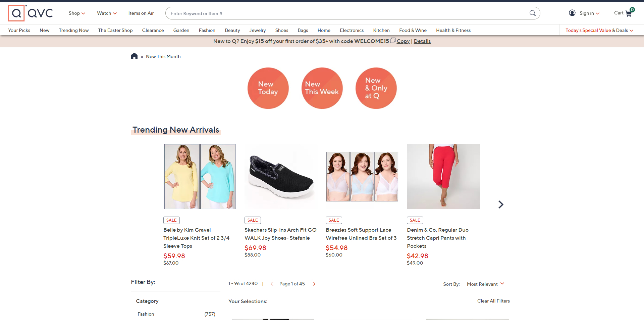Open the Details link for the welcome offer
Image resolution: width=644 pixels, height=320 pixels.
(x=422, y=41)
